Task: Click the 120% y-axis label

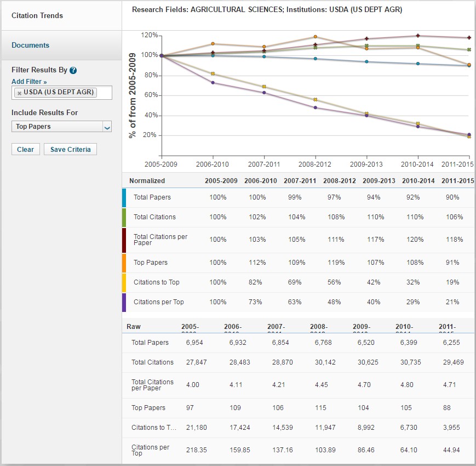Action: click(150, 35)
